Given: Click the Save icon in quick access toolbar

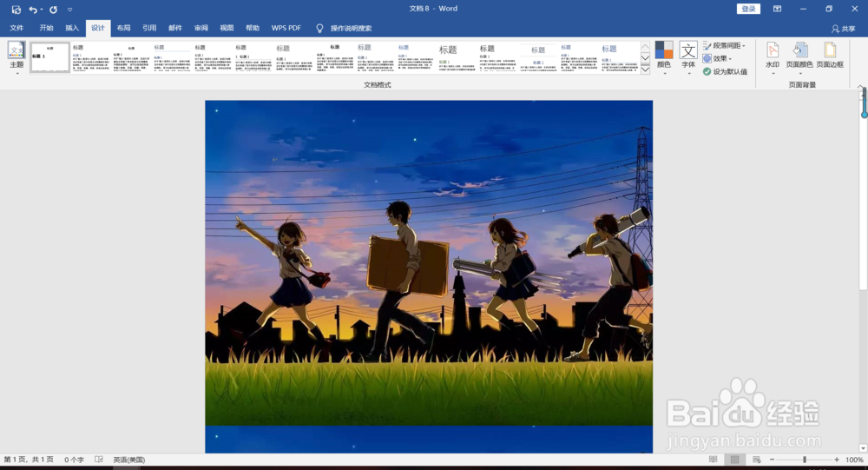Looking at the screenshot, I should (x=16, y=10).
